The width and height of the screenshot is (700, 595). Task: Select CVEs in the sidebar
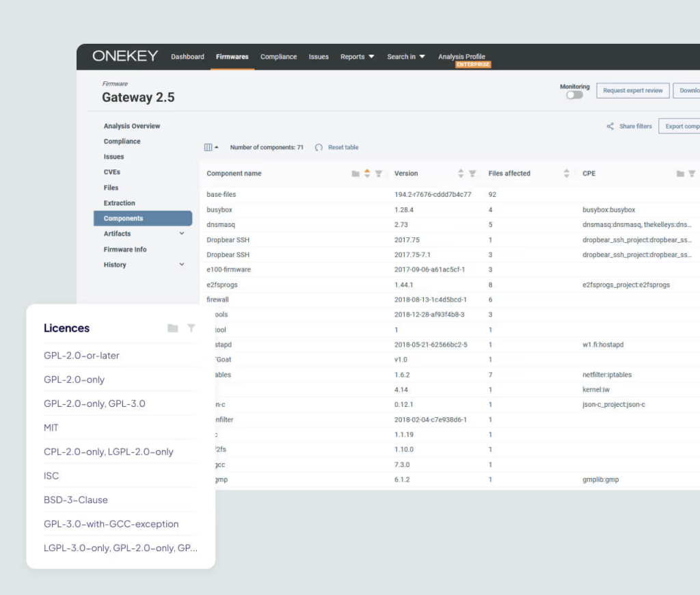pos(112,172)
